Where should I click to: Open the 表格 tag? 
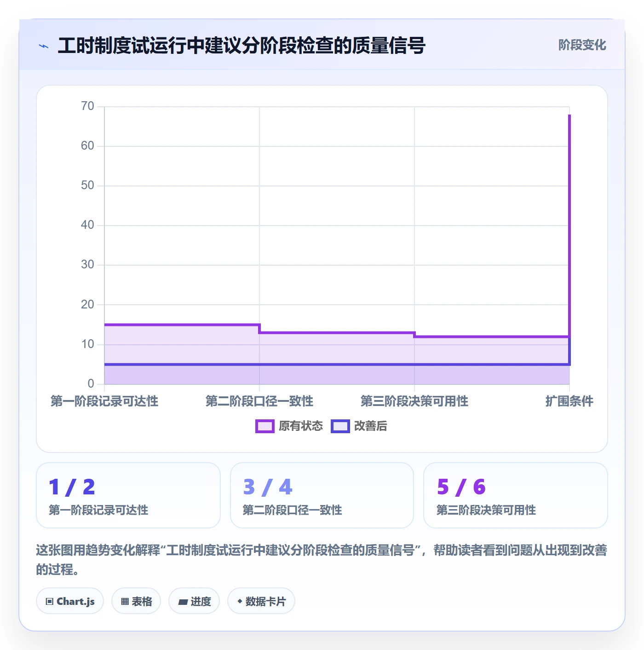[x=136, y=601]
